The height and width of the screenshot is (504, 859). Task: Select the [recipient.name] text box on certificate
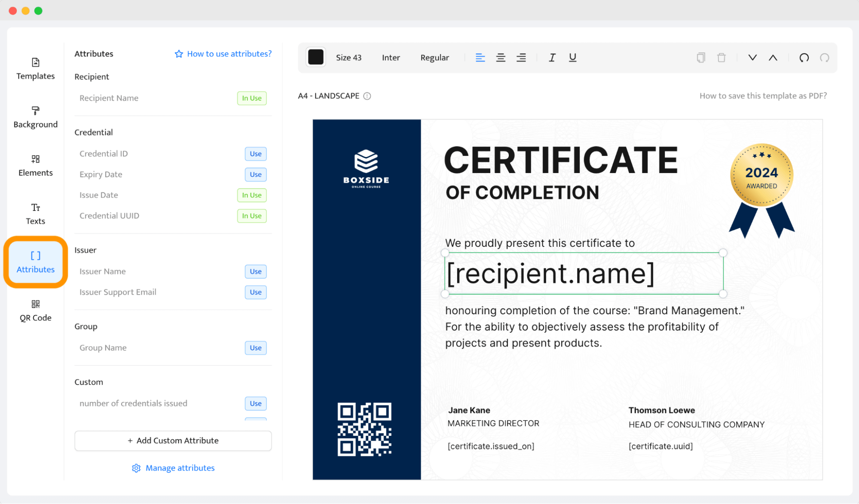584,273
